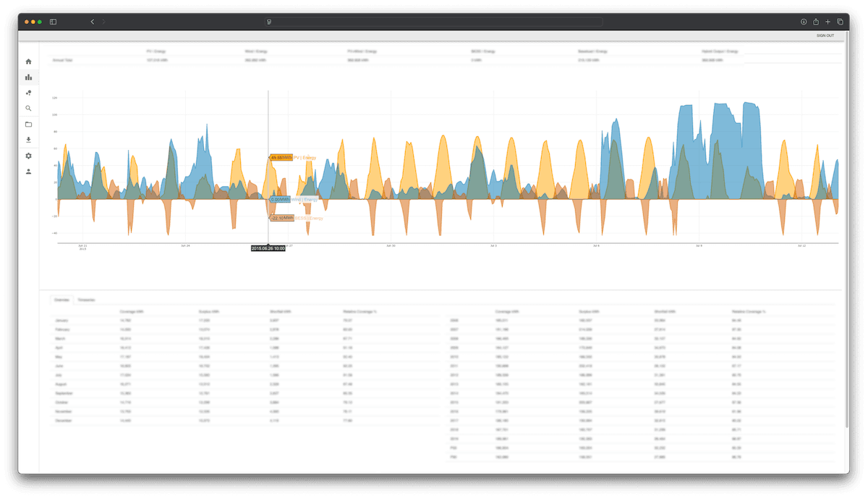
Task: Click the shield icon in browser address bar
Action: click(268, 22)
